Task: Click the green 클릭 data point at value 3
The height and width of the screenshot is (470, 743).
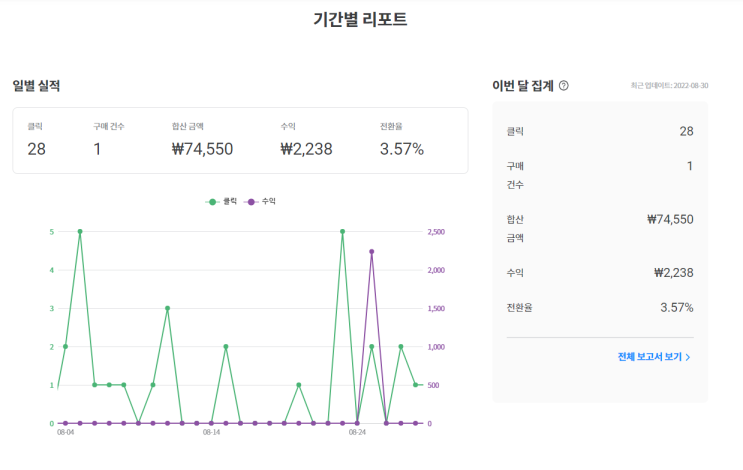Action: [x=167, y=308]
